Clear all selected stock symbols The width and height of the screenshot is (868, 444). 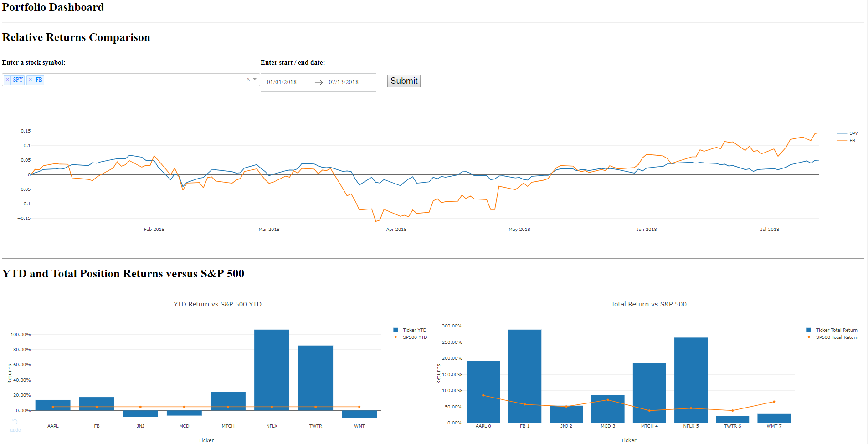click(248, 79)
